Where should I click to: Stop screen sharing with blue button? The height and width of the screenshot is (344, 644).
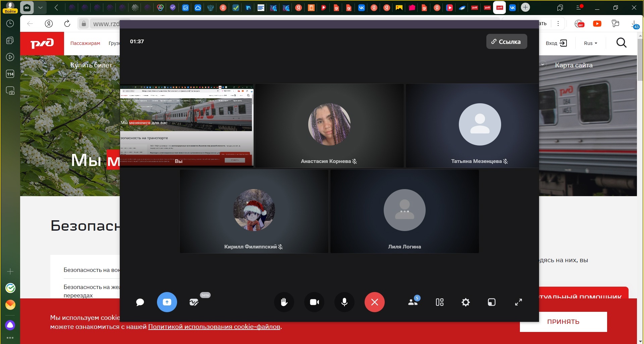[x=167, y=302]
